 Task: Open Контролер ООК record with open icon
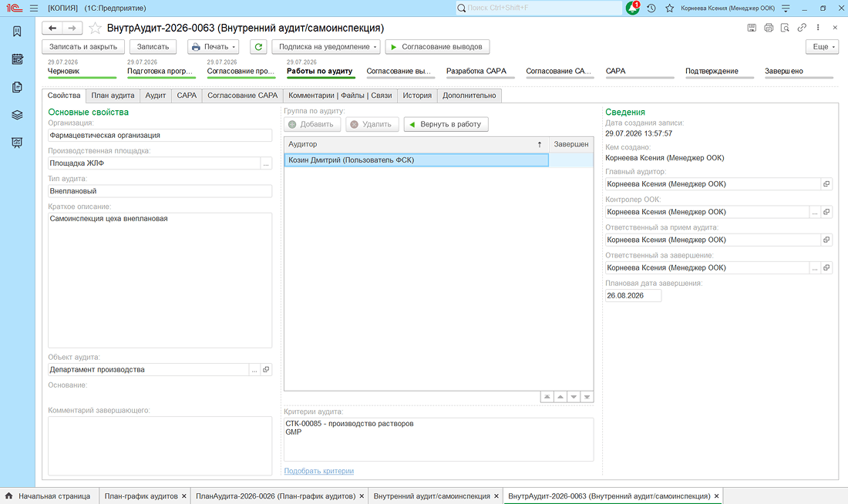826,212
